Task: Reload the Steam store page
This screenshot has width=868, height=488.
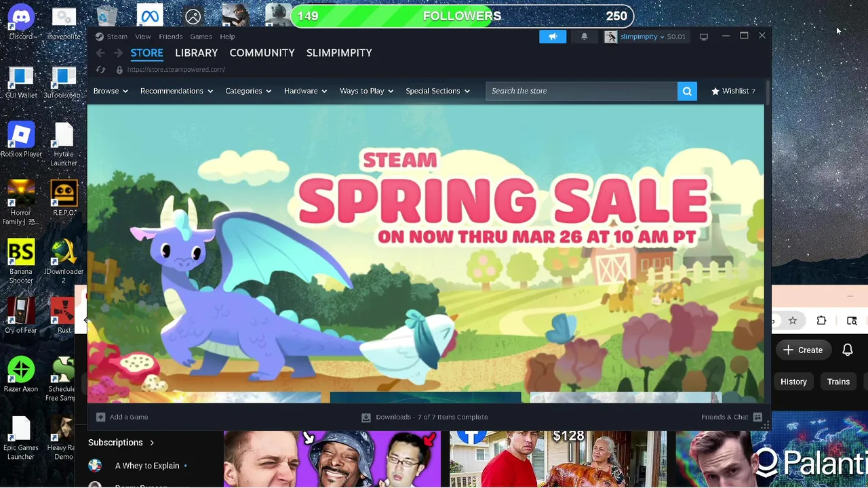Action: pyautogui.click(x=100, y=70)
